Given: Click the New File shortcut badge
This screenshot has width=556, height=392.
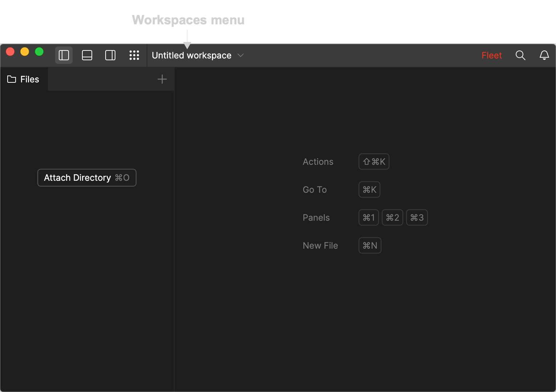Looking at the screenshot, I should pos(369,245).
